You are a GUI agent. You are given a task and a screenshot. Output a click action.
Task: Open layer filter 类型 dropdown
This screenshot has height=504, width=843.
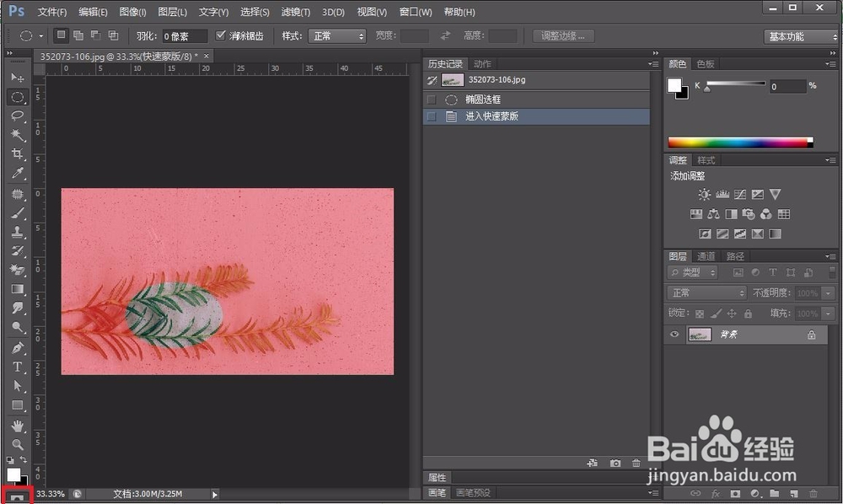[693, 272]
